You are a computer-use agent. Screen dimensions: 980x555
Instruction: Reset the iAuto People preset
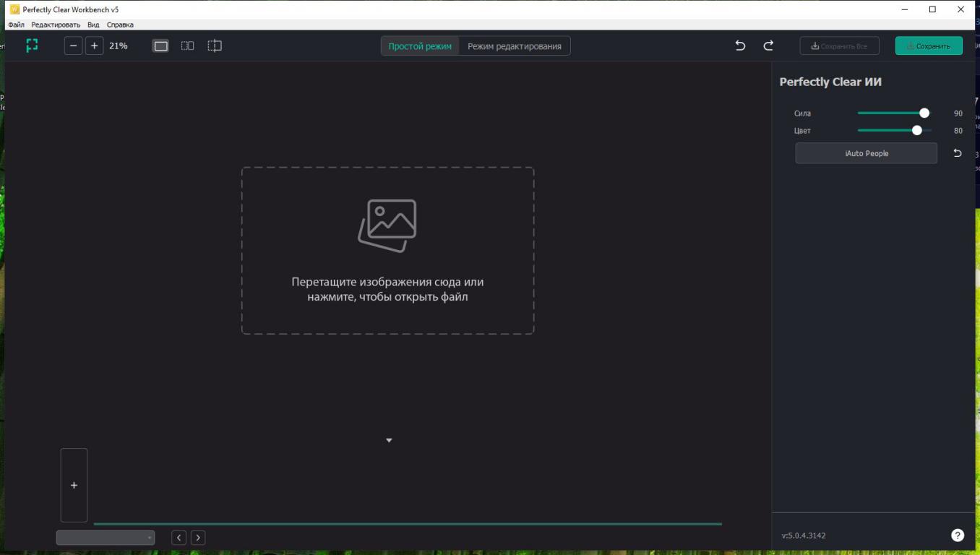[957, 153]
